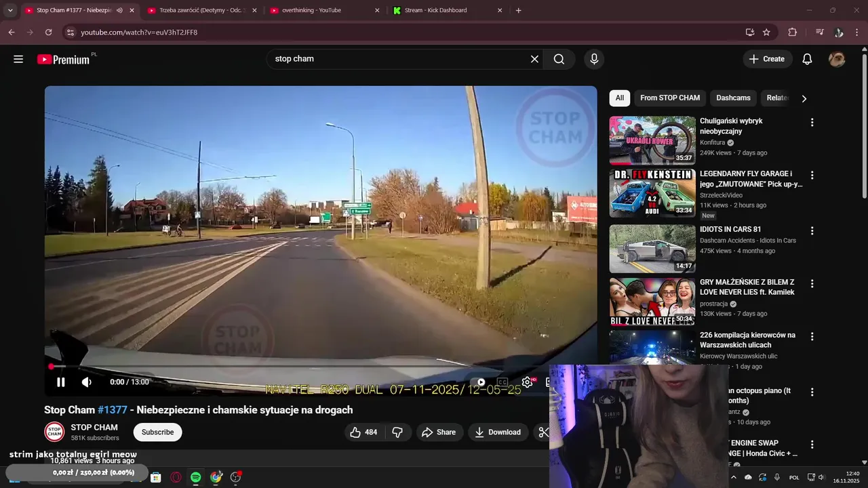Open Opera browser from the taskbar
This screenshot has width=868, height=488.
coord(176,477)
